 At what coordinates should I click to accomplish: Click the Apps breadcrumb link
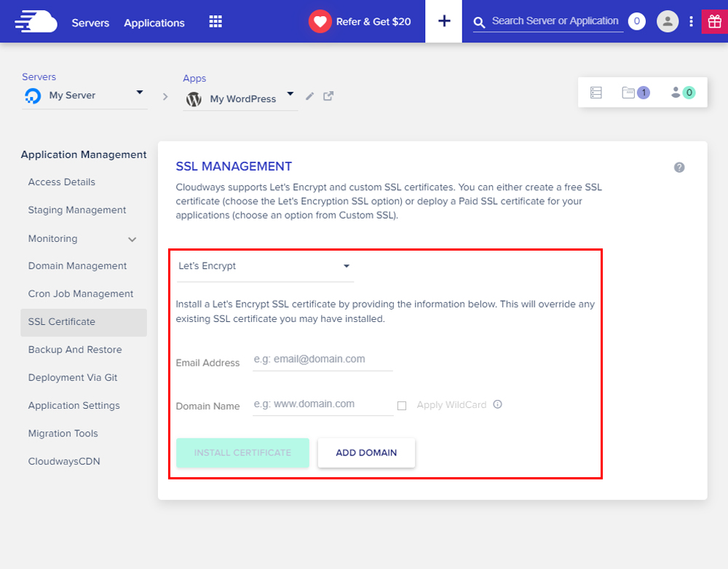194,79
